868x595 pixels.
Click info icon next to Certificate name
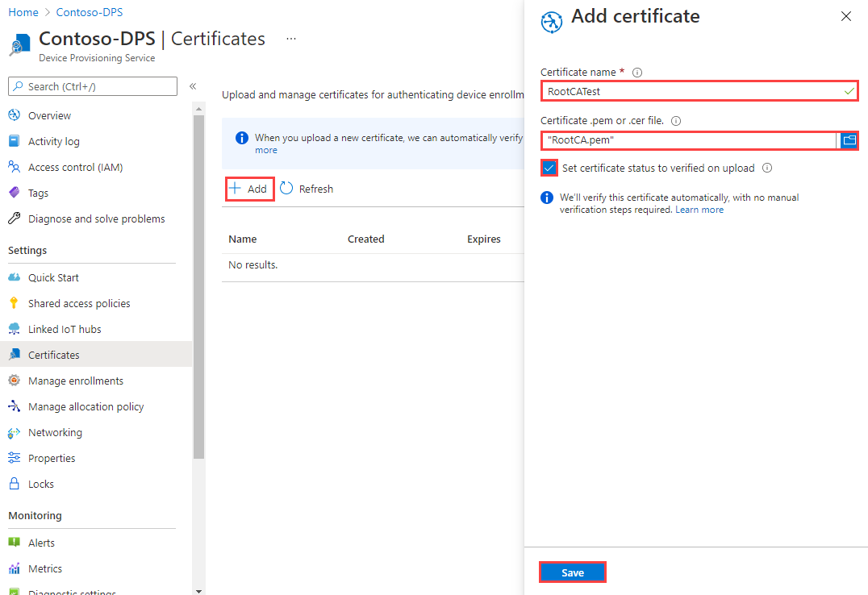point(637,73)
